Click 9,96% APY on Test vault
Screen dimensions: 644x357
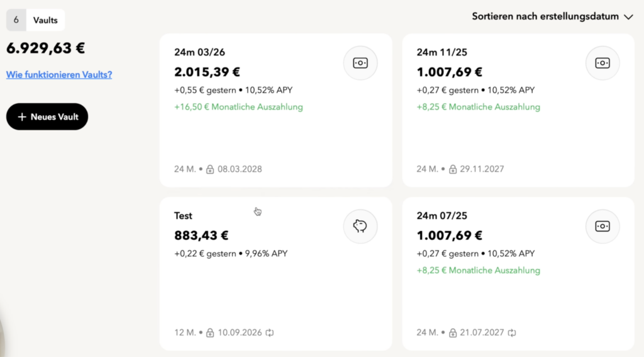point(266,253)
